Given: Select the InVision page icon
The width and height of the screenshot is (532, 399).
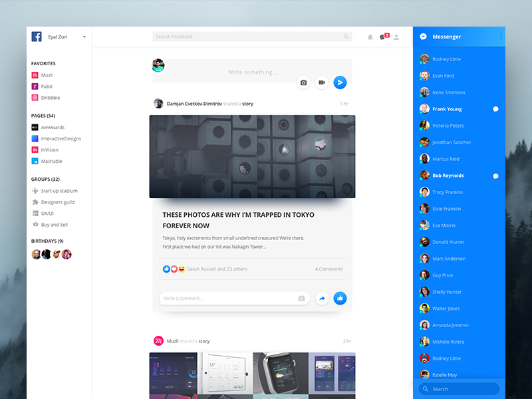Looking at the screenshot, I should (36, 150).
